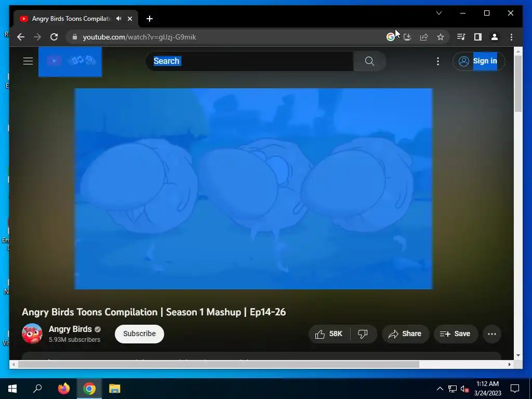Go back to the previous page
Screen dimensions: 532x399
(x=21, y=37)
